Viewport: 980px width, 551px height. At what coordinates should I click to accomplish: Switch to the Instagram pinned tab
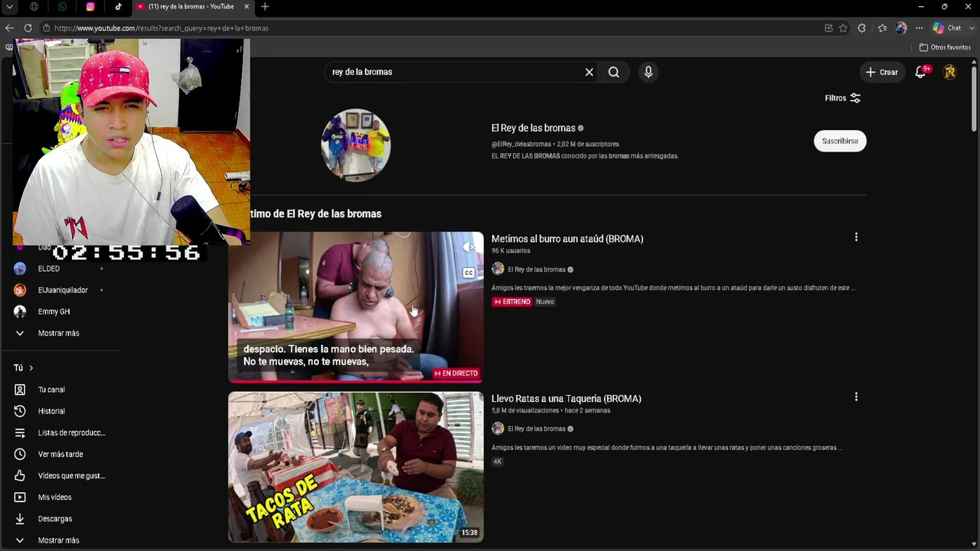pos(90,7)
